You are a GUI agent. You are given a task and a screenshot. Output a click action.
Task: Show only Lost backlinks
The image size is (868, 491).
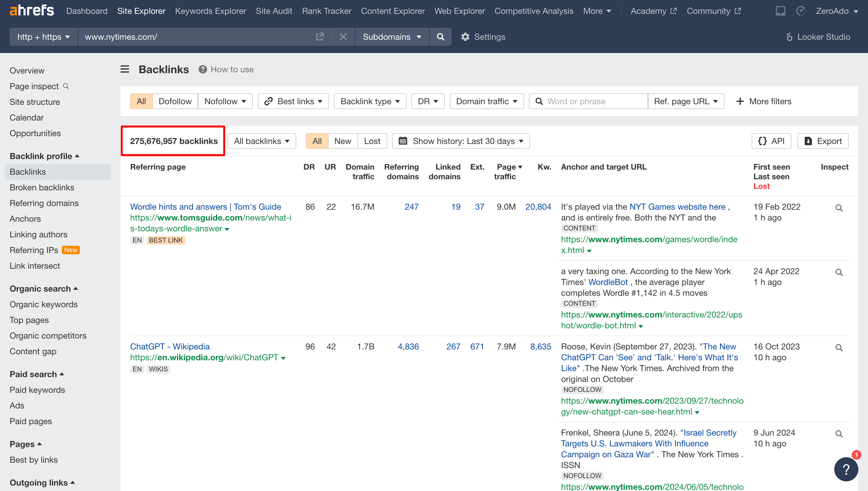(x=372, y=141)
